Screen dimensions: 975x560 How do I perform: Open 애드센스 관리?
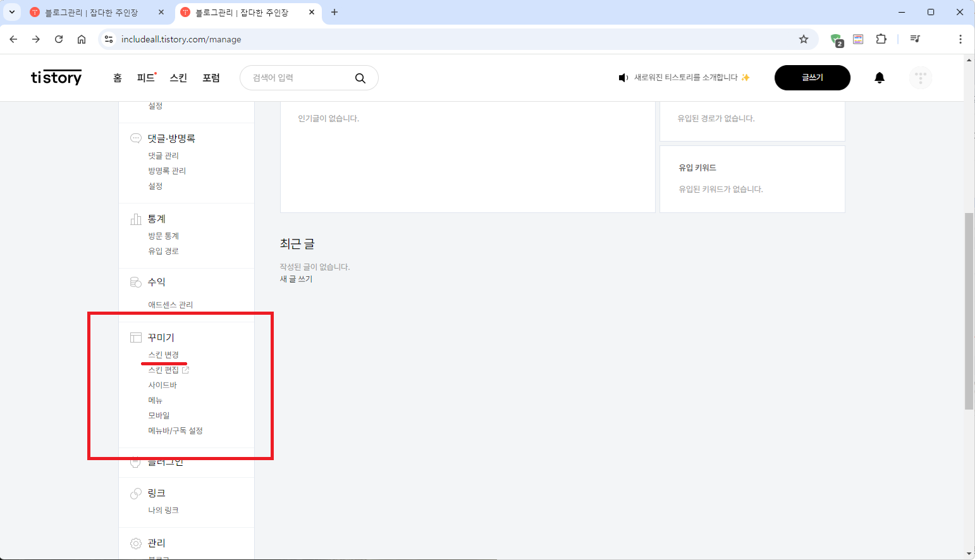click(171, 305)
